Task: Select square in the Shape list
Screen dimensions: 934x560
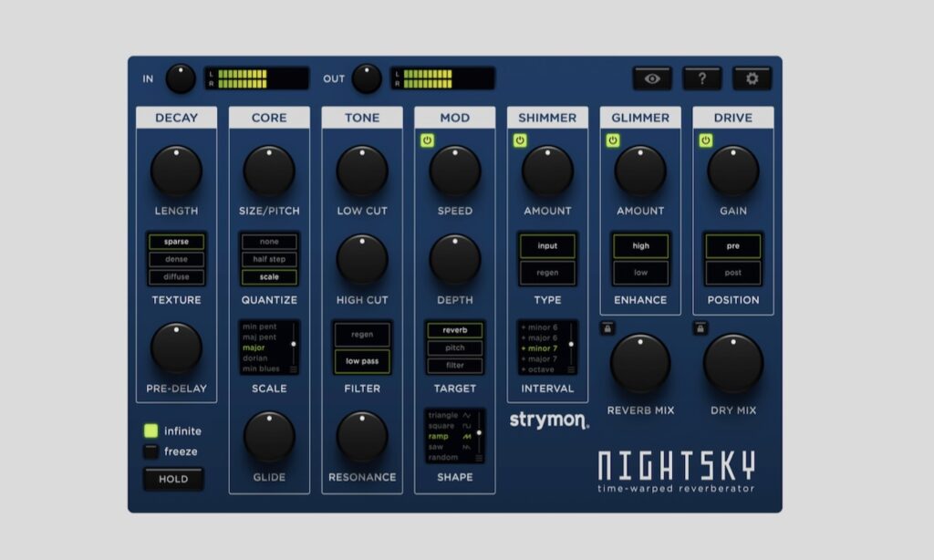Action: (x=441, y=426)
